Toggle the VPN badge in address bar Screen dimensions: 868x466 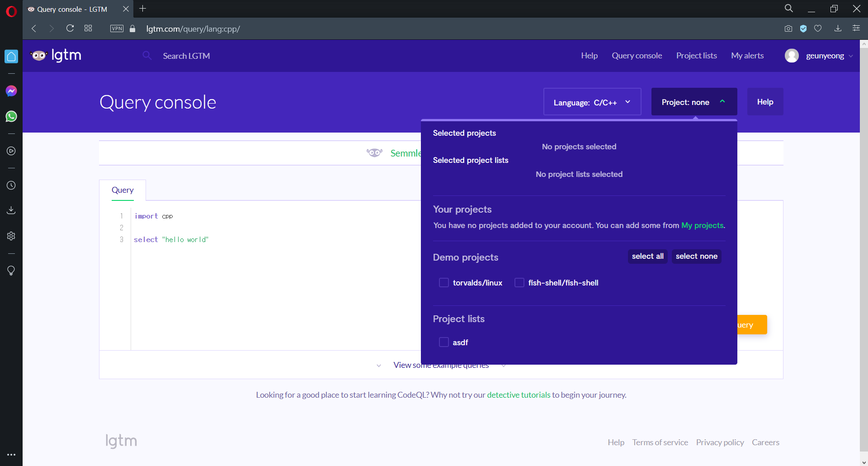117,29
